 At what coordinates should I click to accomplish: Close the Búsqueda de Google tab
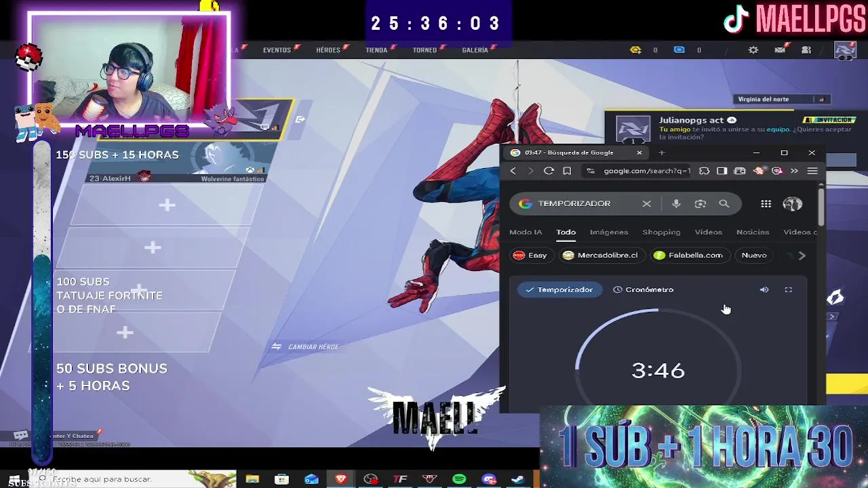[639, 152]
